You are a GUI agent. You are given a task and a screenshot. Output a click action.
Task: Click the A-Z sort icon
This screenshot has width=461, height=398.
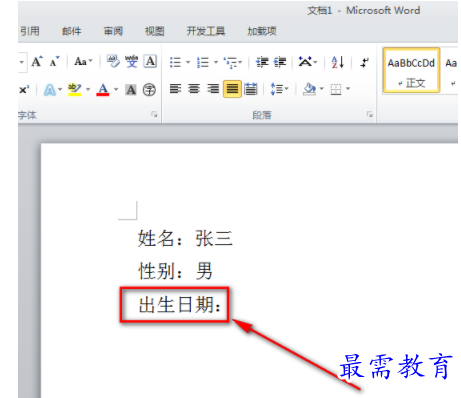pyautogui.click(x=337, y=62)
